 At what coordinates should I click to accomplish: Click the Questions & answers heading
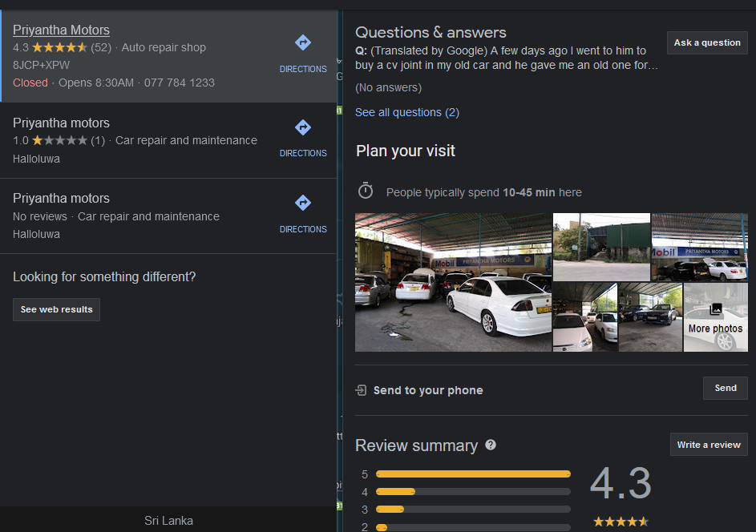point(431,32)
